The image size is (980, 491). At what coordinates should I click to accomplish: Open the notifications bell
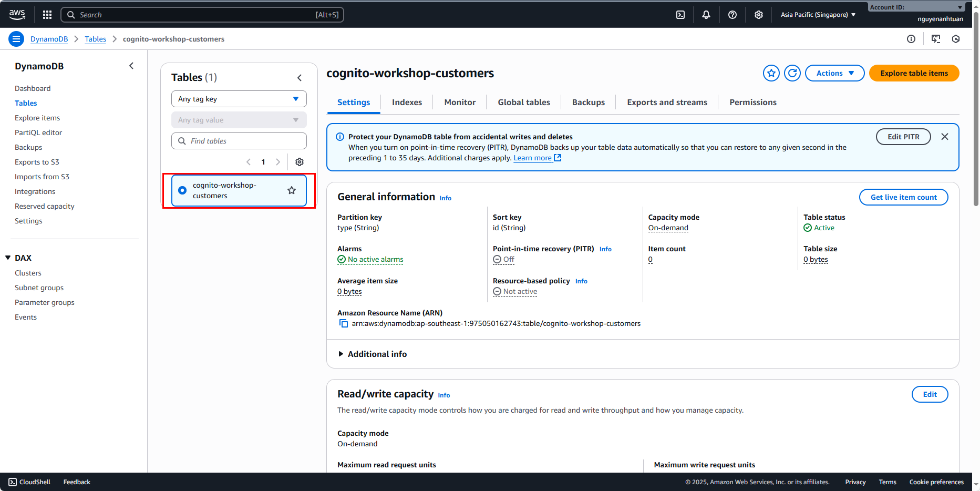706,15
